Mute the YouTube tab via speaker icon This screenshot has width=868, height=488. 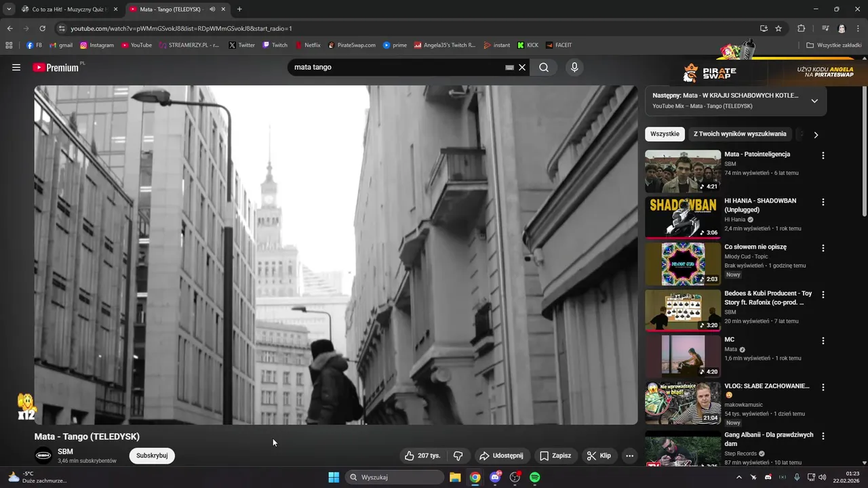(x=212, y=9)
